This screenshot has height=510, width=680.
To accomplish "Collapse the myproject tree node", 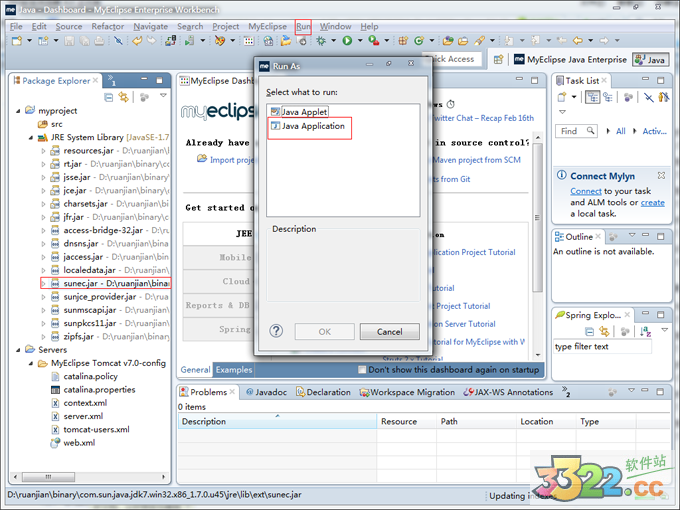I will coord(18,111).
